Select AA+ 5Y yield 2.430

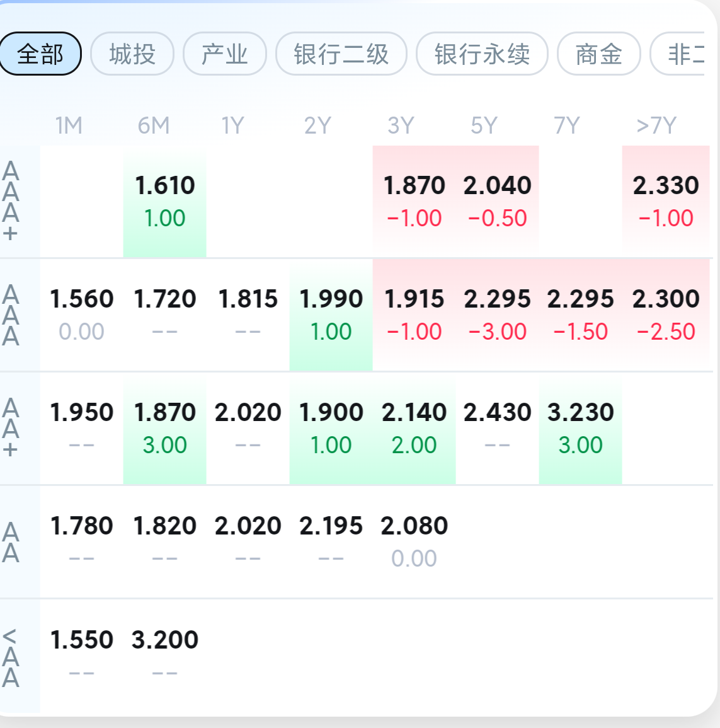(x=497, y=428)
